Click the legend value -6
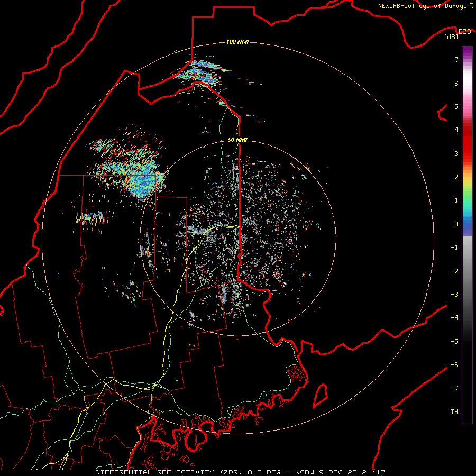The height and width of the screenshot is (476, 476). click(x=454, y=364)
